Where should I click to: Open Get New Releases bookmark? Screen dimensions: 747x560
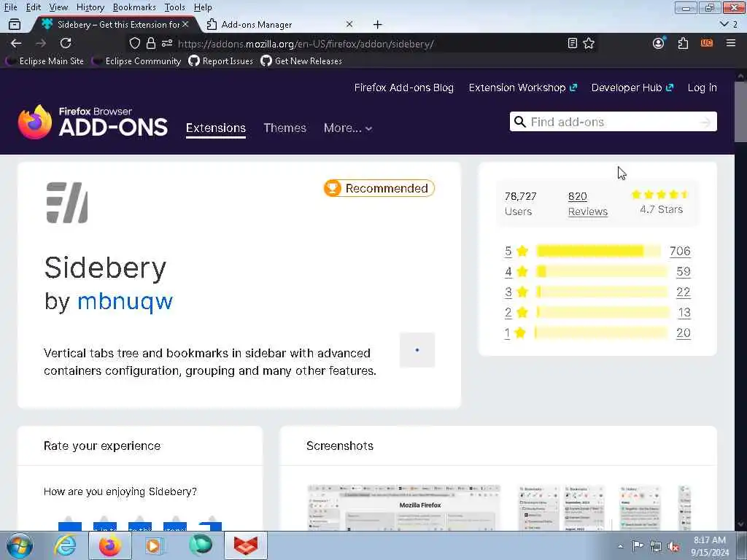tap(301, 61)
